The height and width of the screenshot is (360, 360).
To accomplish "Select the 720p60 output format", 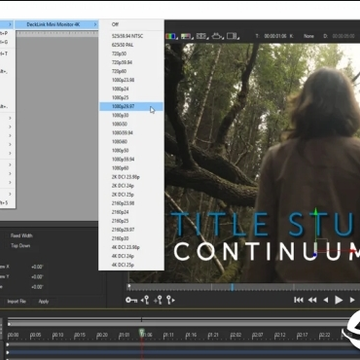I will click(131, 71).
